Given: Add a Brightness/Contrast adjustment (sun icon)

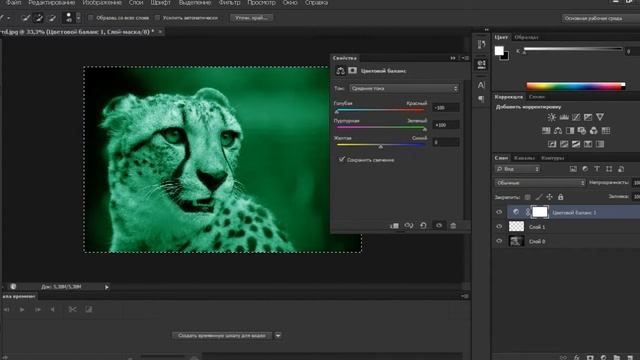Looking at the screenshot, I should [x=552, y=117].
